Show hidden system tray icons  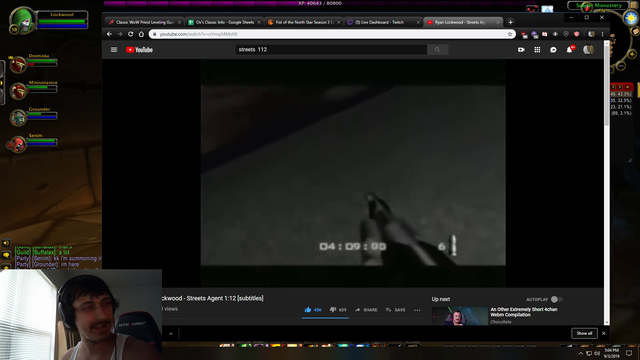tap(581, 353)
